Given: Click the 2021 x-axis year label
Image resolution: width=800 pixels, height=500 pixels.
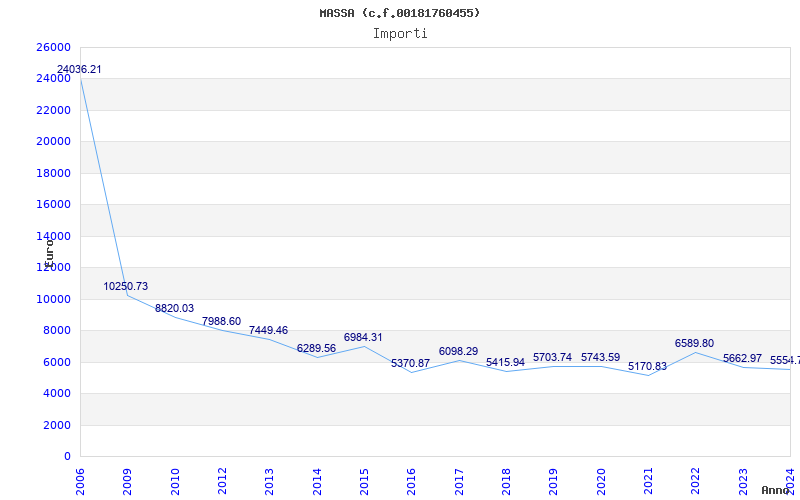Looking at the screenshot, I should point(648,482).
